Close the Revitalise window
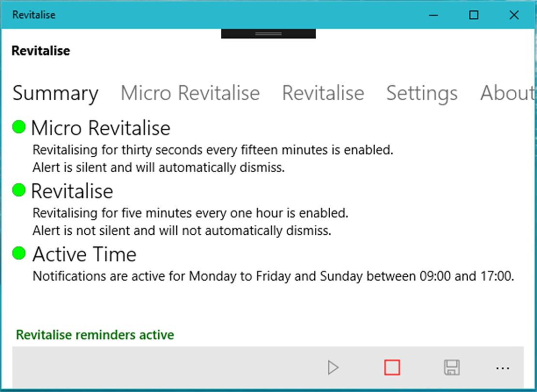 click(514, 15)
